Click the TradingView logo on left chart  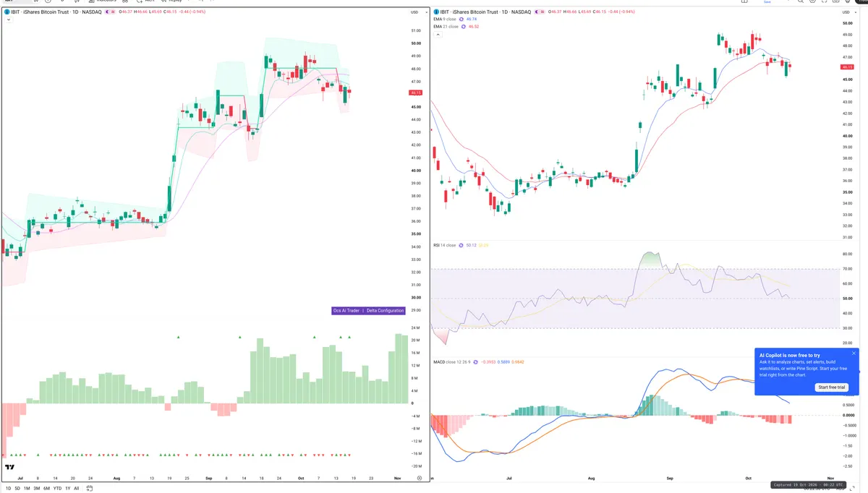click(11, 467)
